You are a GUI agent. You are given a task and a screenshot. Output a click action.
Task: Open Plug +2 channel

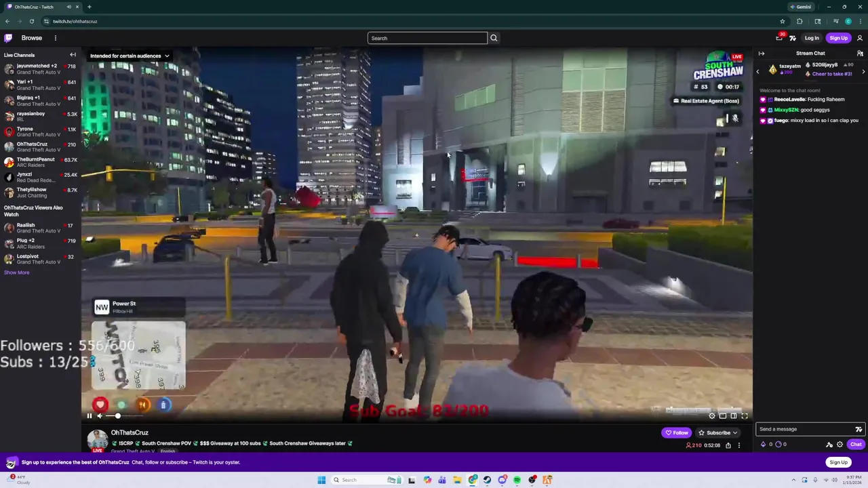coord(40,243)
